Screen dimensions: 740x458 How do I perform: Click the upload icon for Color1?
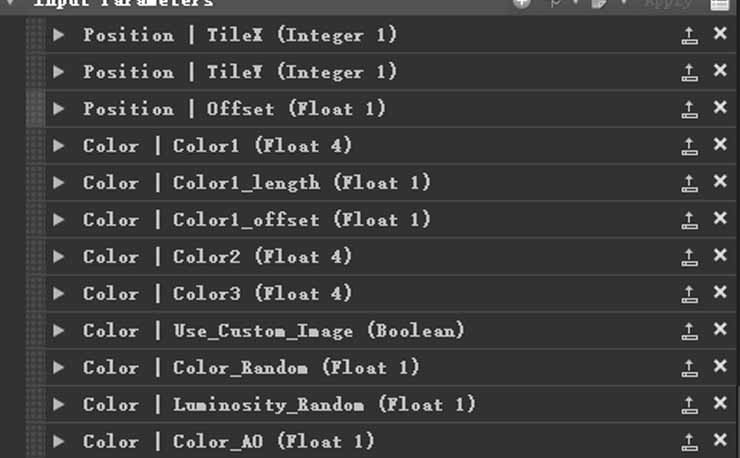click(x=689, y=146)
